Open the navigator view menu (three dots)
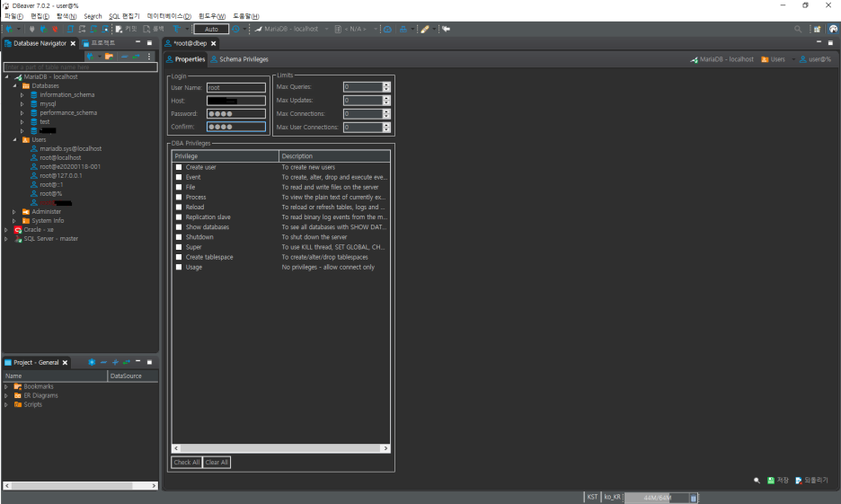This screenshot has width=841, height=504. click(x=149, y=57)
